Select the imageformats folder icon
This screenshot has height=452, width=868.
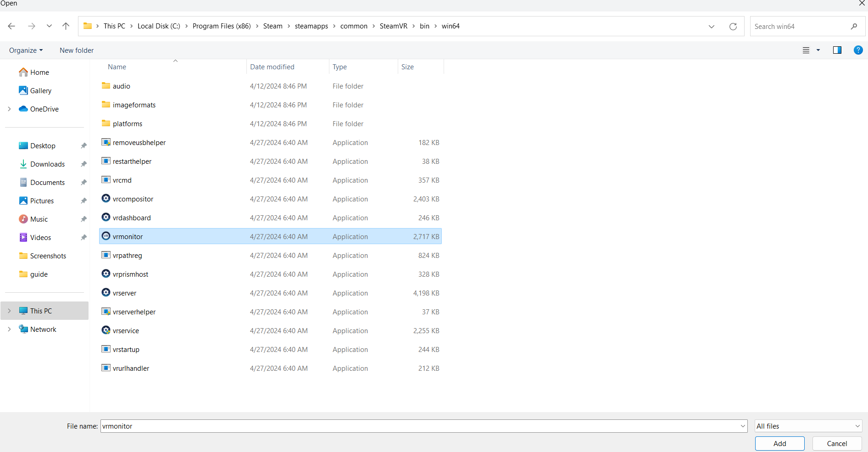[x=106, y=105]
